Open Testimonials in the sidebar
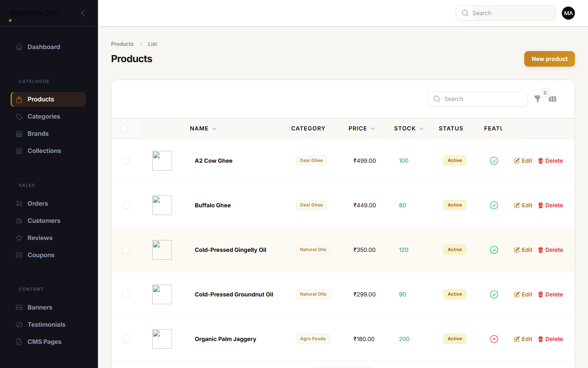The height and width of the screenshot is (368, 588). pos(48,325)
